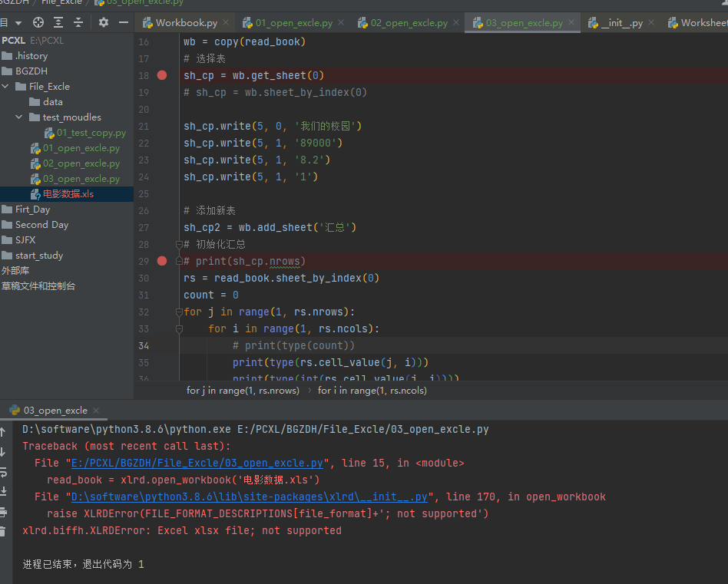The width and height of the screenshot is (728, 584).
Task: Hide the project panel with minus icon
Action: [x=124, y=22]
